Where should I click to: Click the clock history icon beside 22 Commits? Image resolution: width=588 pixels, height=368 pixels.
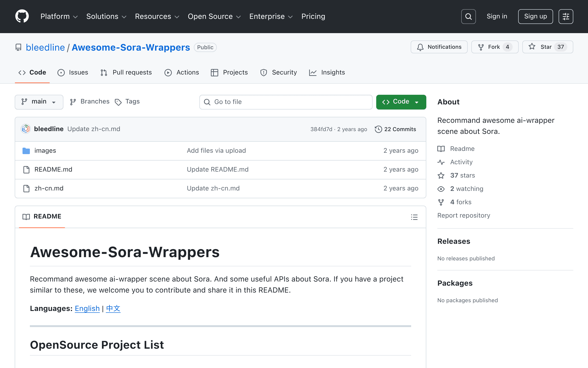[378, 129]
